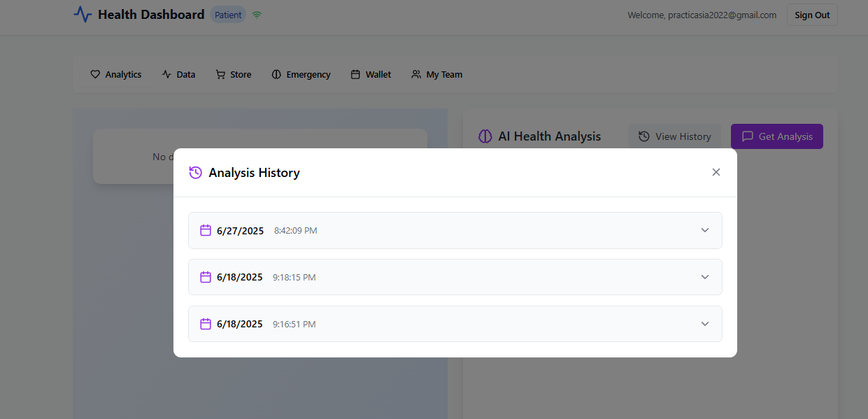Click the purple history clock icon in dialog
The image size is (868, 419).
[196, 172]
